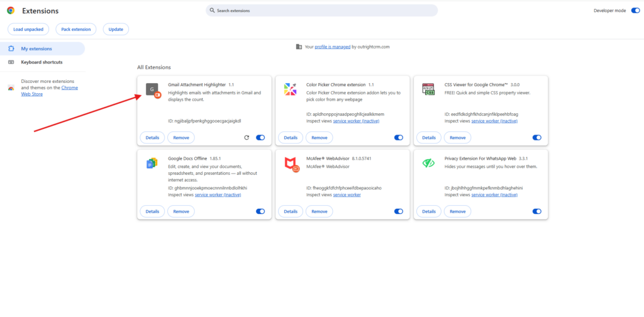Disable McAfee WebAdvisor toggle
This screenshot has width=644, height=317.
coord(399,211)
